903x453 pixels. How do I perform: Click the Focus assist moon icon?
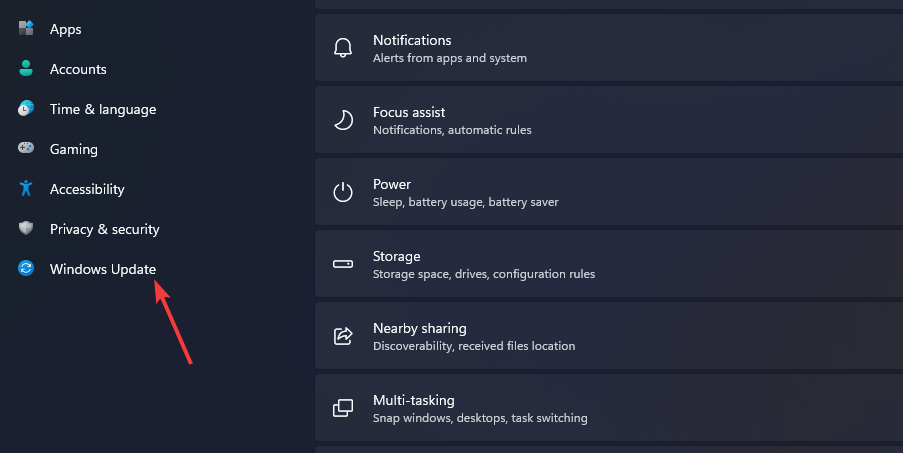pos(343,120)
